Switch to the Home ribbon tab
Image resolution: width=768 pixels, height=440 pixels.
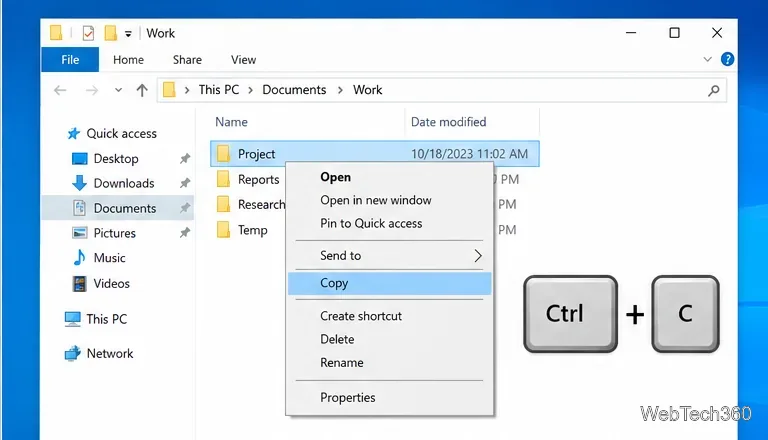point(128,60)
